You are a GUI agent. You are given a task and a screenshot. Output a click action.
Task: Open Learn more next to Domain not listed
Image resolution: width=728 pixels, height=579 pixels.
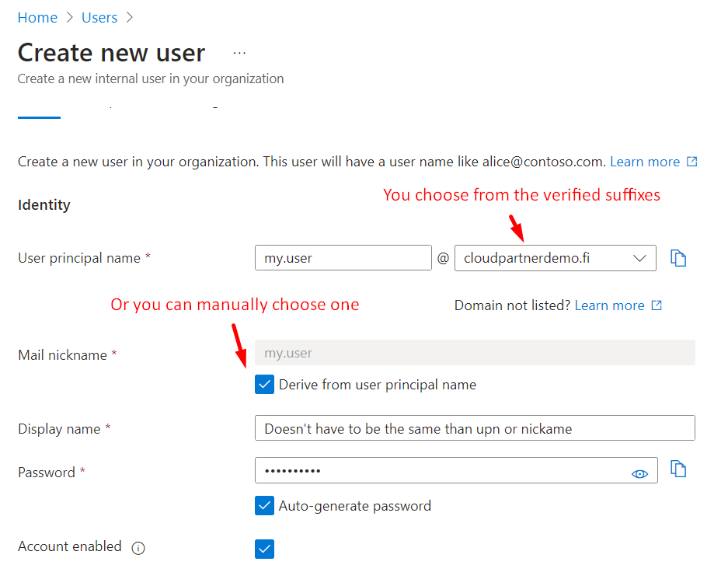click(609, 305)
